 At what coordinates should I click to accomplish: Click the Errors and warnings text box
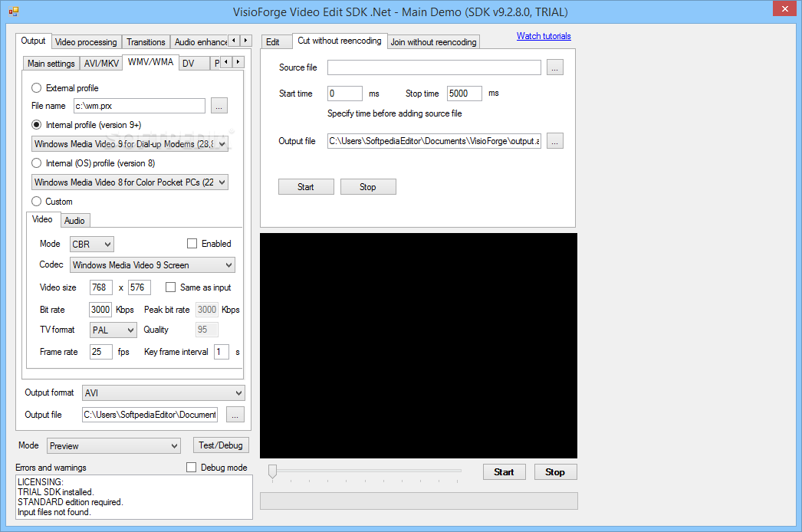(134, 498)
